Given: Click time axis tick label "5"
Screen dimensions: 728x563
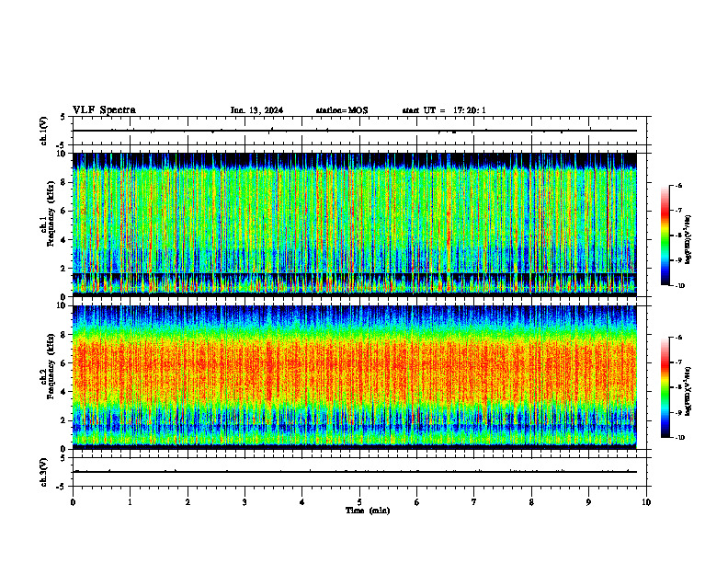Looking at the screenshot, I should (x=359, y=502).
